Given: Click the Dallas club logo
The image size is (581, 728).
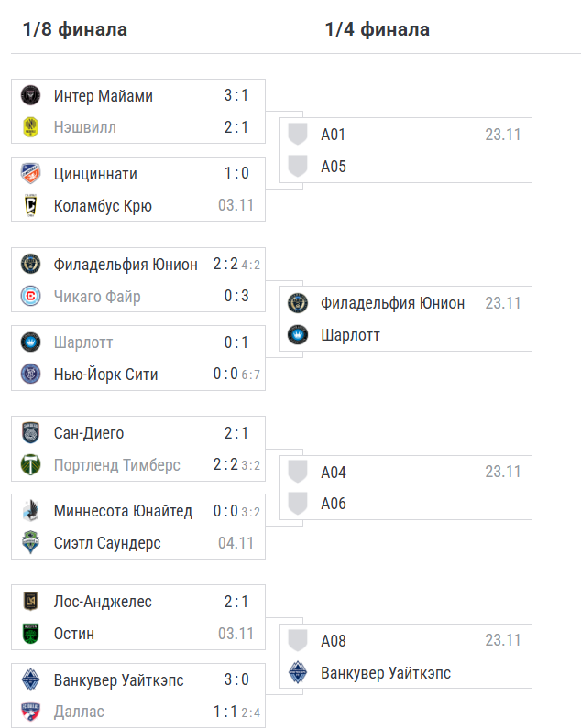Looking at the screenshot, I should (30, 712).
